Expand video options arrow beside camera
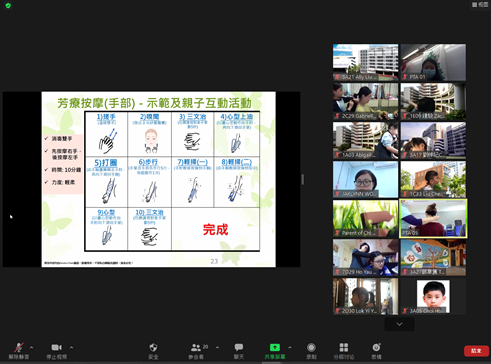This screenshot has height=364, width=491. point(71,347)
